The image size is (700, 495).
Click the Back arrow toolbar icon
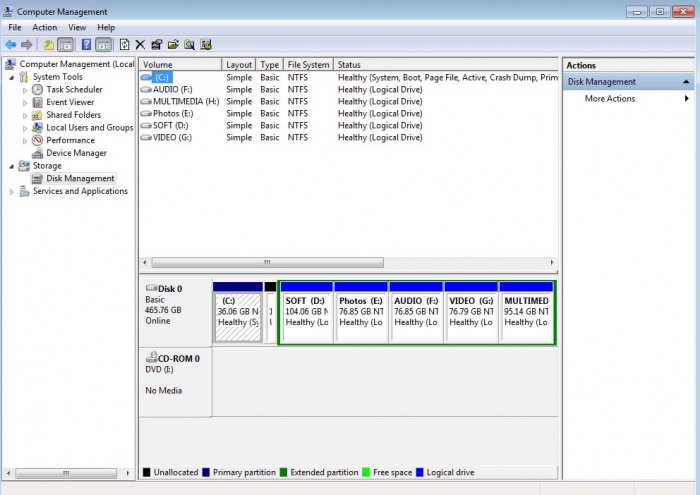[11, 45]
